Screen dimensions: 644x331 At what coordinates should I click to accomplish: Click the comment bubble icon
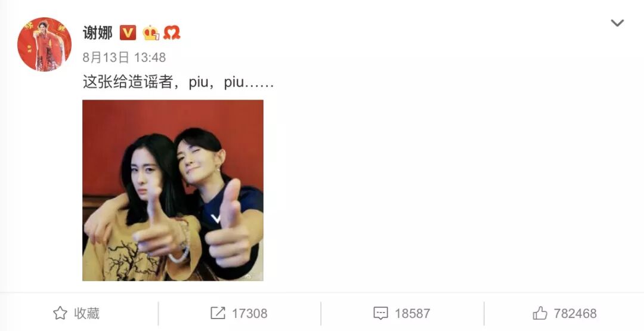380,313
